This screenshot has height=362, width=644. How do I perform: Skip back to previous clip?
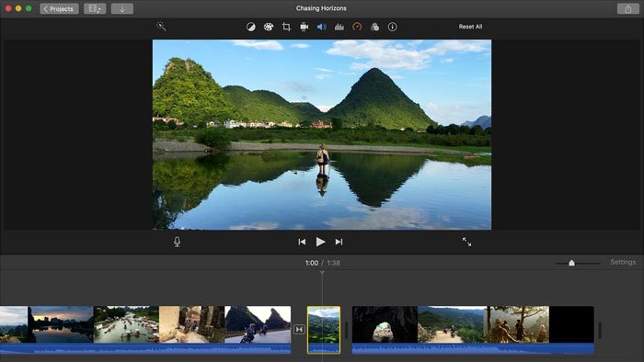point(302,242)
